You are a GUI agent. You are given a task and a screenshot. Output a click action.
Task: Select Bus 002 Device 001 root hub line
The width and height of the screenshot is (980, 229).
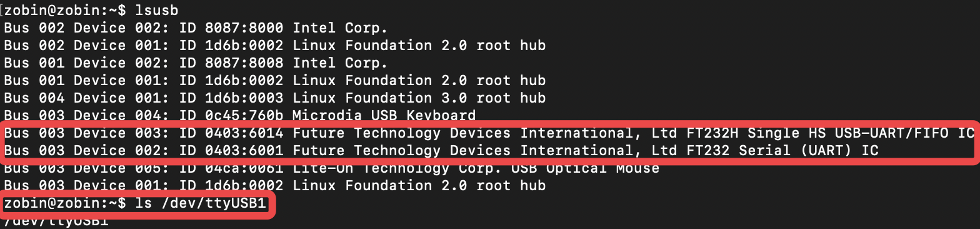[274, 45]
